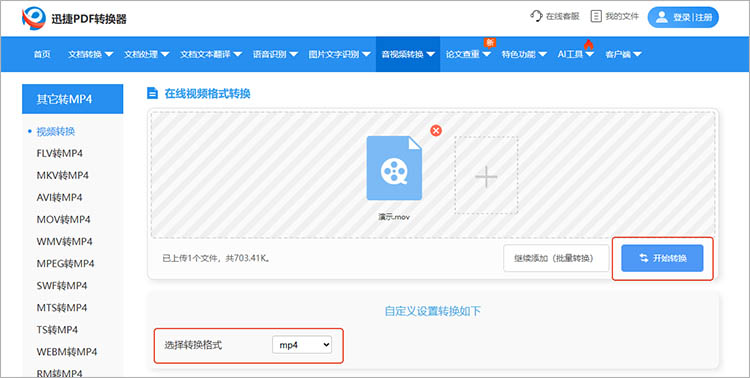This screenshot has height=378, width=750.
Task: Click 在线视频格式转换 heading text
Action: (x=208, y=93)
